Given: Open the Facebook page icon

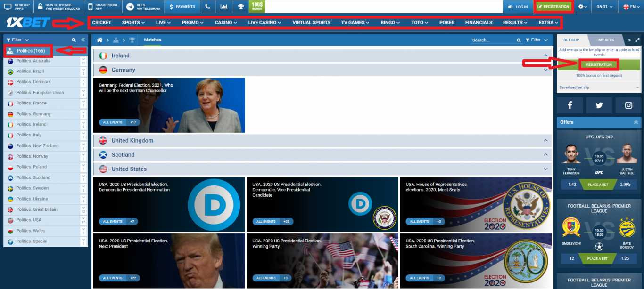Looking at the screenshot, I should pos(570,105).
